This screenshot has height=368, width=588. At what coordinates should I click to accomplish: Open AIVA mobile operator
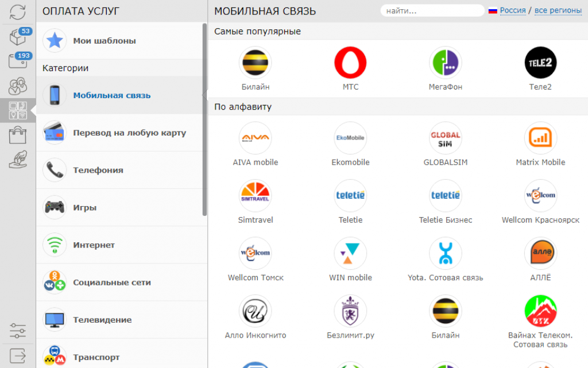coord(256,138)
